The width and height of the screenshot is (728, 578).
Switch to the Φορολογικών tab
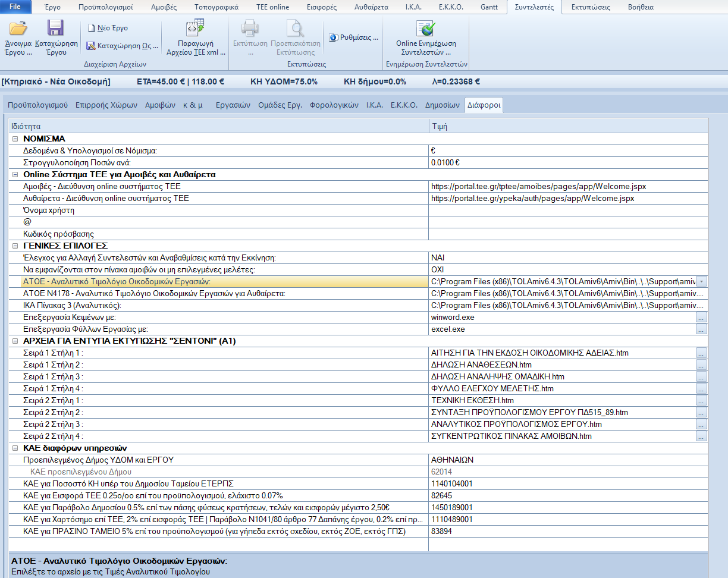coord(334,105)
